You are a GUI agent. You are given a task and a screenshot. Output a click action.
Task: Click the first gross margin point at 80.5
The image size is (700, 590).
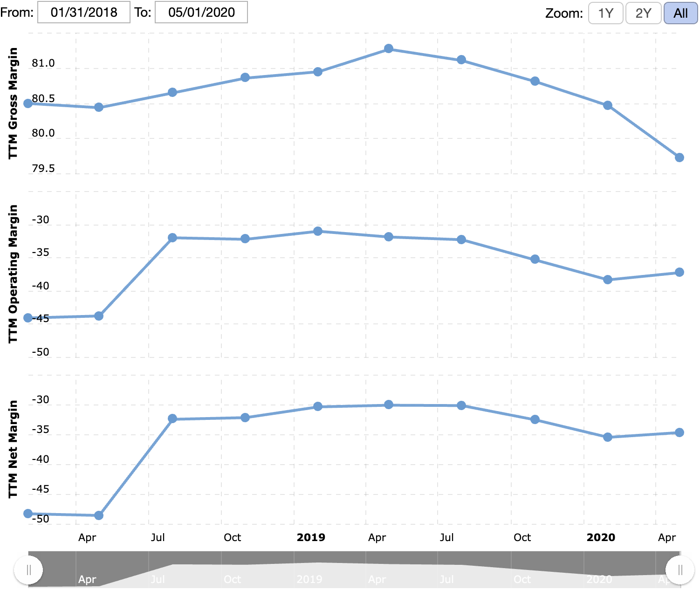[x=28, y=103]
